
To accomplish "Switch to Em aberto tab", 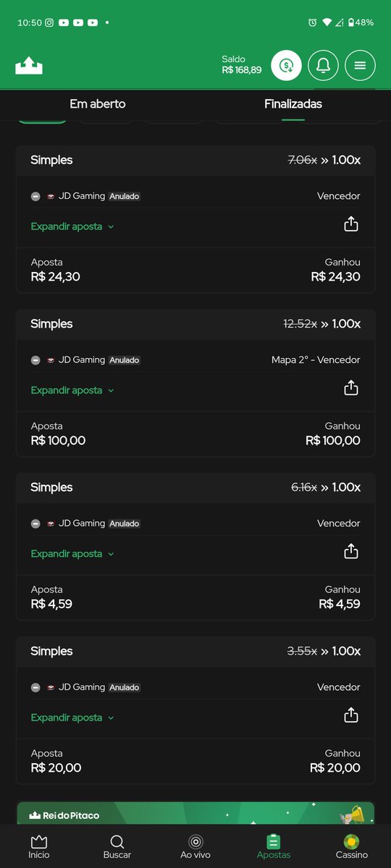I will [x=98, y=104].
